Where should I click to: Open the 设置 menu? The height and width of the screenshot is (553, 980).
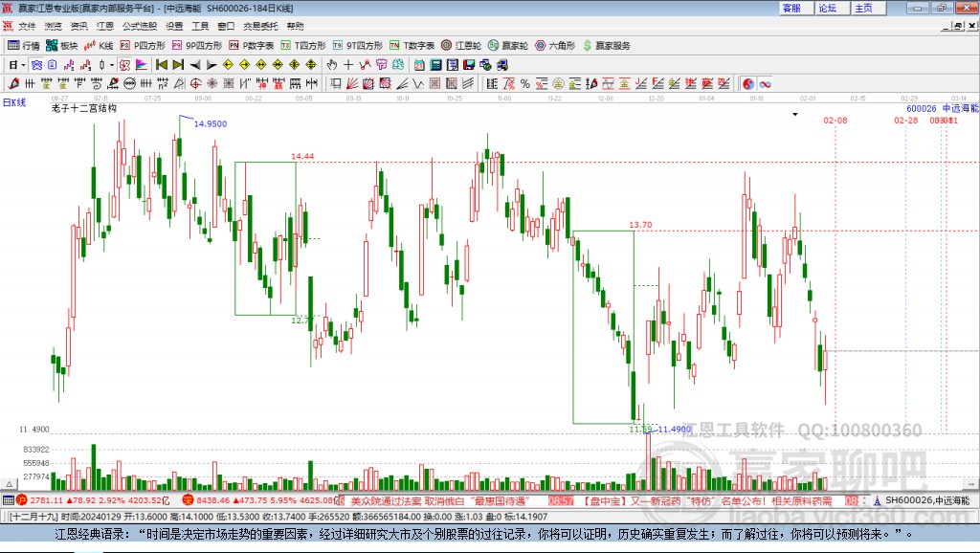(174, 26)
